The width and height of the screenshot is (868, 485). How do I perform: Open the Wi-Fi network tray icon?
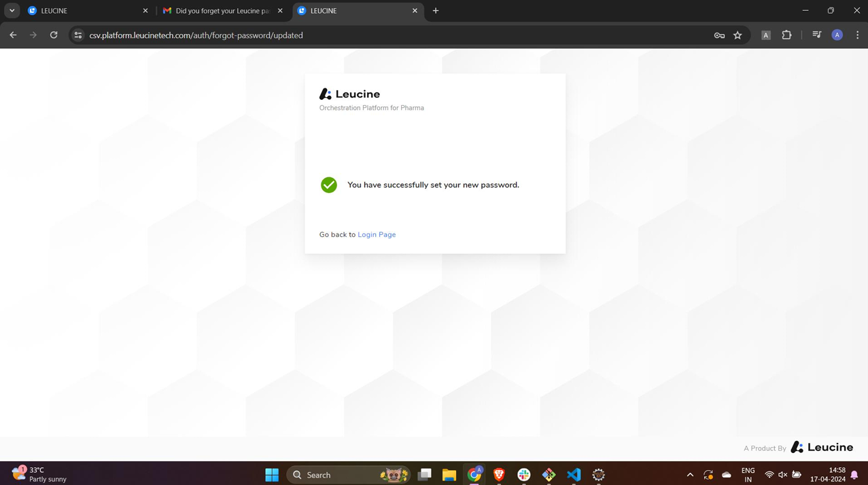click(769, 475)
